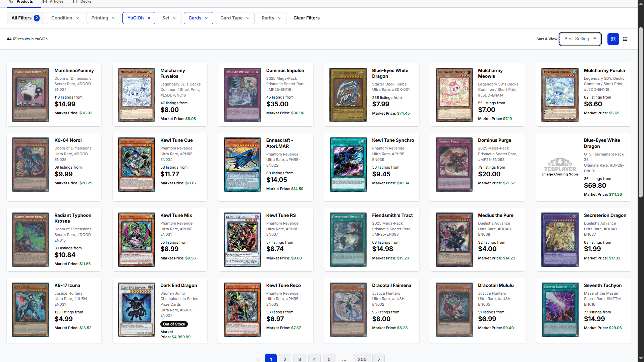Viewport: 644px width, 362px height.
Task: Open All Filters panel
Action: [x=25, y=18]
